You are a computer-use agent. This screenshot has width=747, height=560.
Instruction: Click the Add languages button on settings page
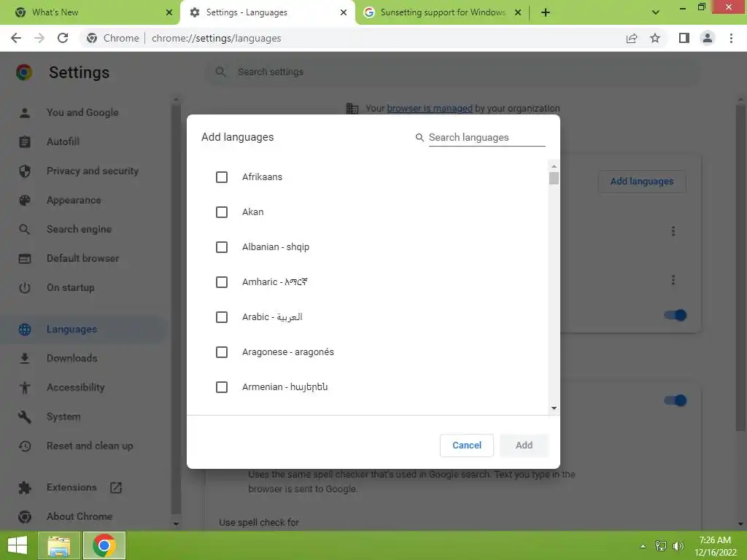pos(642,182)
